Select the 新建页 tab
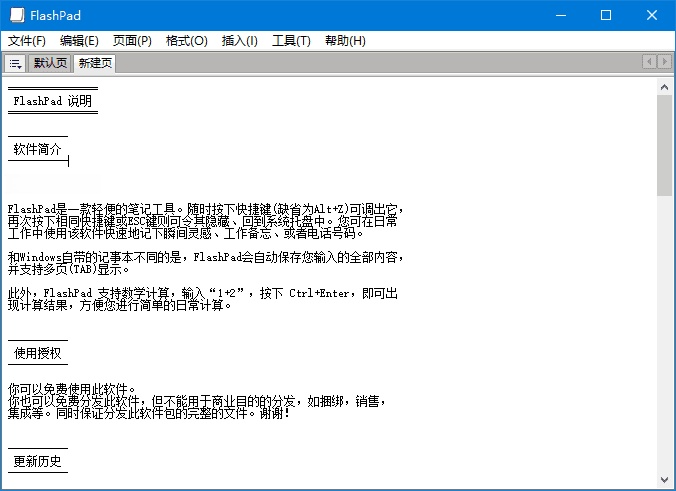This screenshot has width=676, height=491. [x=96, y=63]
